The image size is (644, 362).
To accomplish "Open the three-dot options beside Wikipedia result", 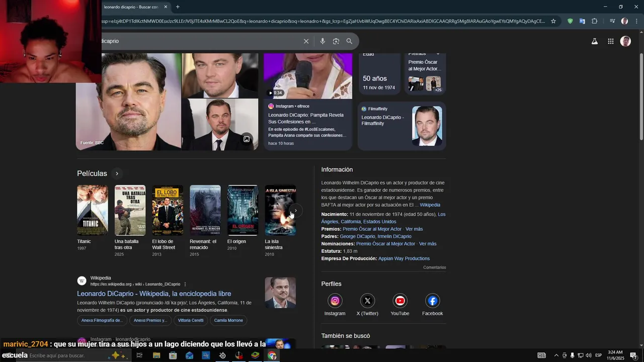I will point(185,284).
